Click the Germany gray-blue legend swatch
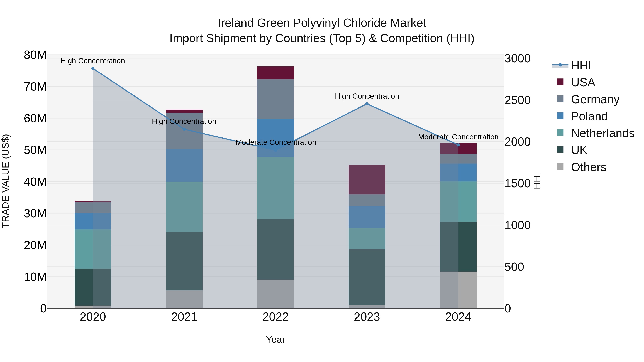 [560, 99]
